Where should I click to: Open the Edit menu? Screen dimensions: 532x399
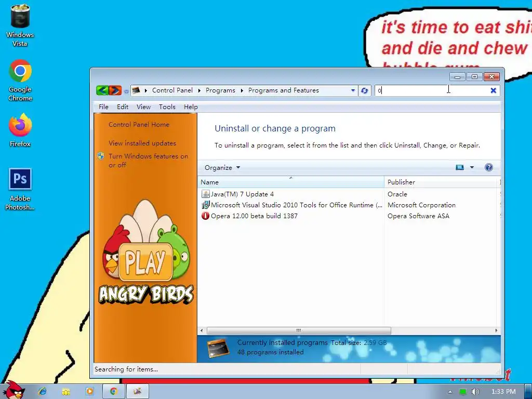tap(123, 107)
